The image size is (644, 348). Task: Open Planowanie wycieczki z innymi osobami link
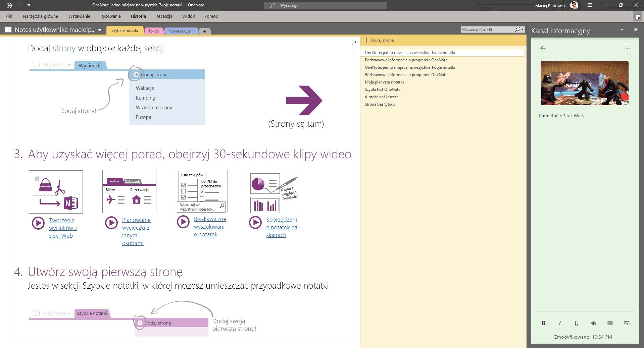(x=136, y=231)
